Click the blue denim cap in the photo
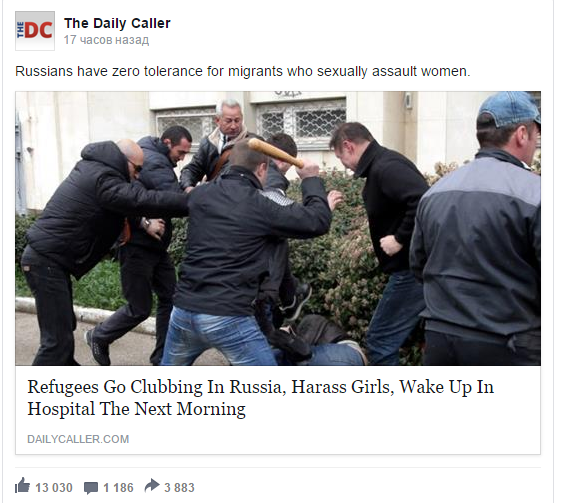 510,109
